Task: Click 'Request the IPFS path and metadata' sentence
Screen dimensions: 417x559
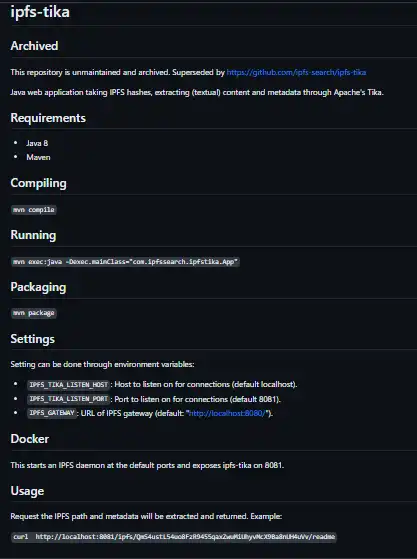Action: 146,516
